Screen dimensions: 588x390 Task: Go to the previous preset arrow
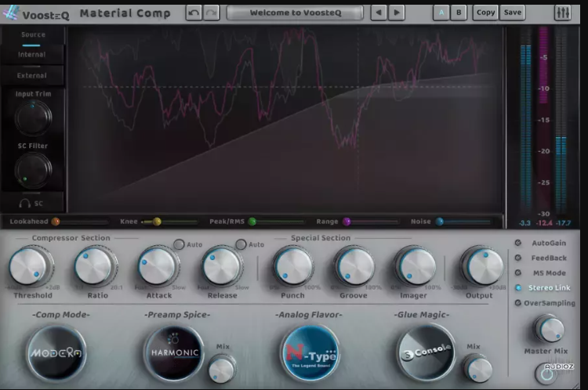tap(379, 13)
